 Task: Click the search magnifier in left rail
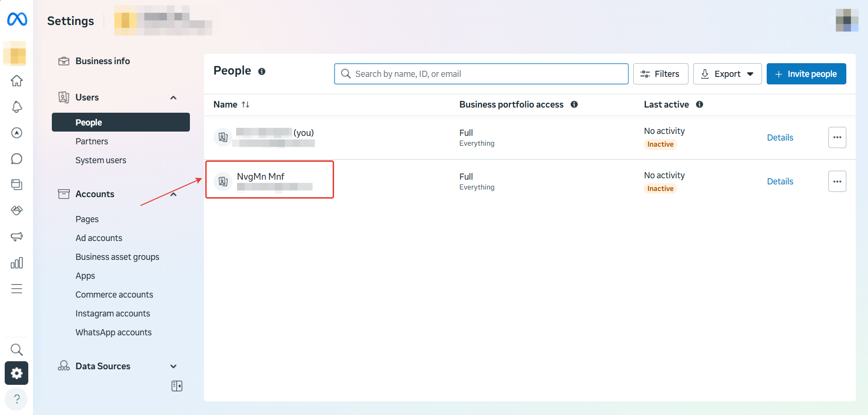[16, 349]
